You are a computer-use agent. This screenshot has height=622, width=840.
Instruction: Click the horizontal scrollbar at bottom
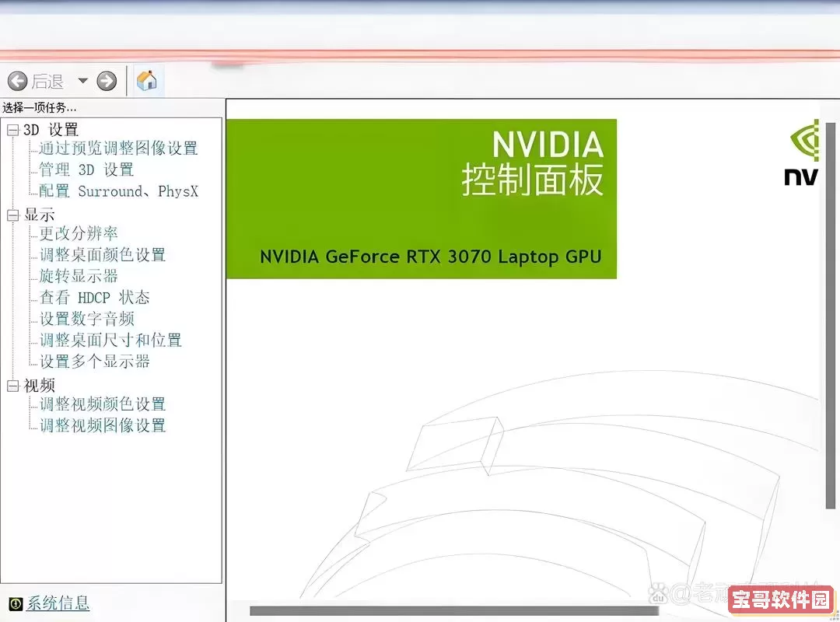click(x=453, y=611)
